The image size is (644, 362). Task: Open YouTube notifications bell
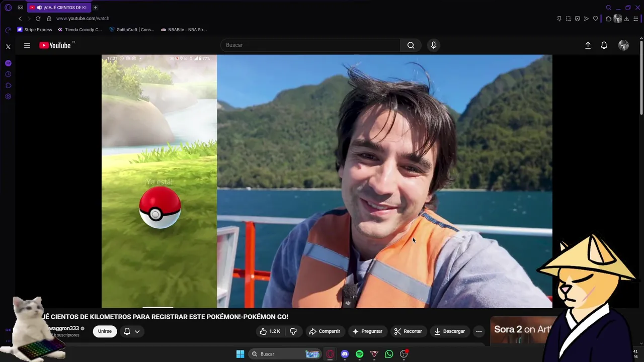point(604,45)
